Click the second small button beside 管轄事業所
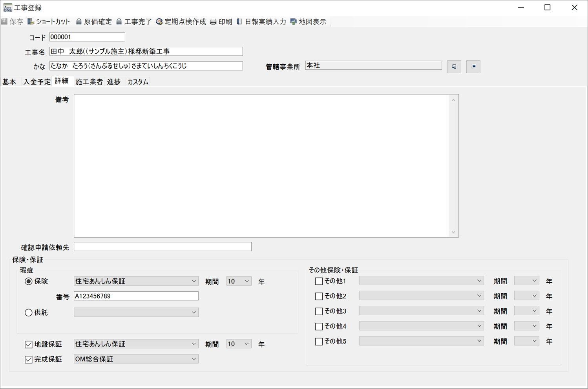Screen dimensions: 588x389 473,67
